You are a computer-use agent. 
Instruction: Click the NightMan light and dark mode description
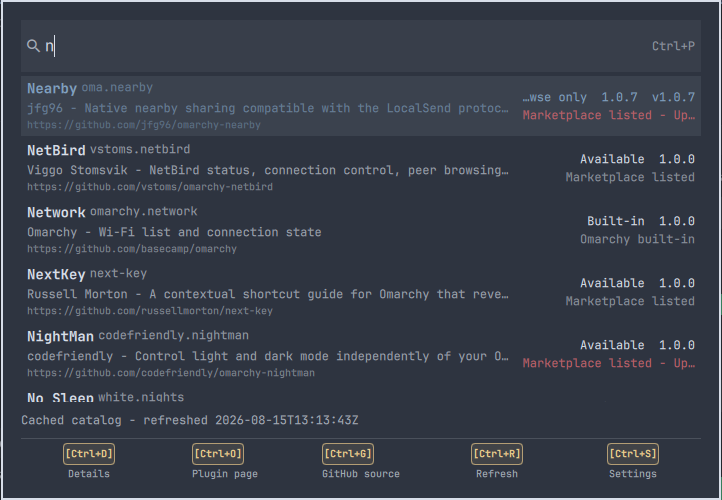(x=268, y=356)
